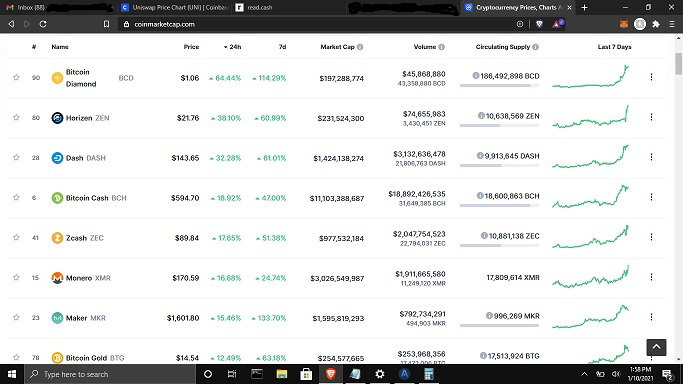This screenshot has height=384, width=683.
Task: Open the Maker MKR coin page
Action: click(78, 318)
